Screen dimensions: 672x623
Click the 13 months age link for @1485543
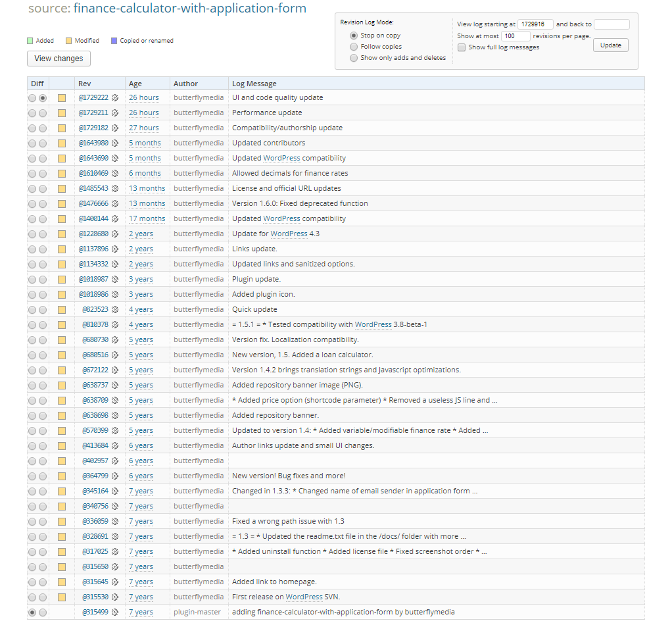pos(147,188)
